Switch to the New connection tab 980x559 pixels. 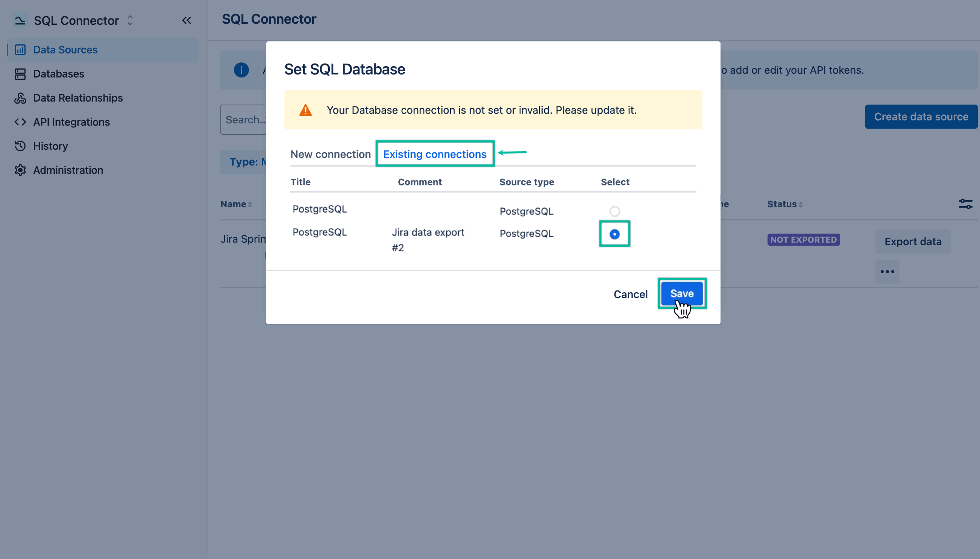(x=331, y=153)
